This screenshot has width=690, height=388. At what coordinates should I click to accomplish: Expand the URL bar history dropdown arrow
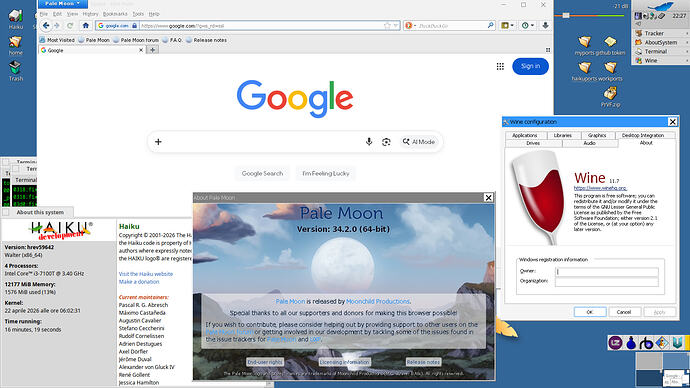(x=396, y=26)
